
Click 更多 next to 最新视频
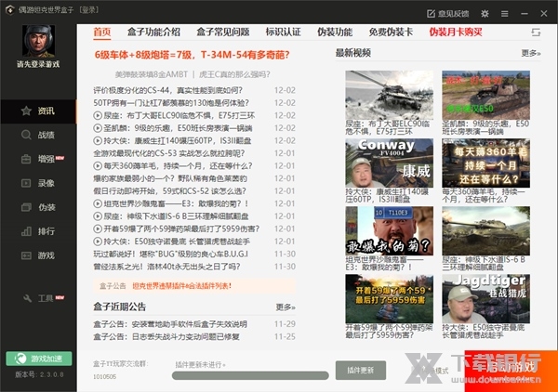pos(531,53)
